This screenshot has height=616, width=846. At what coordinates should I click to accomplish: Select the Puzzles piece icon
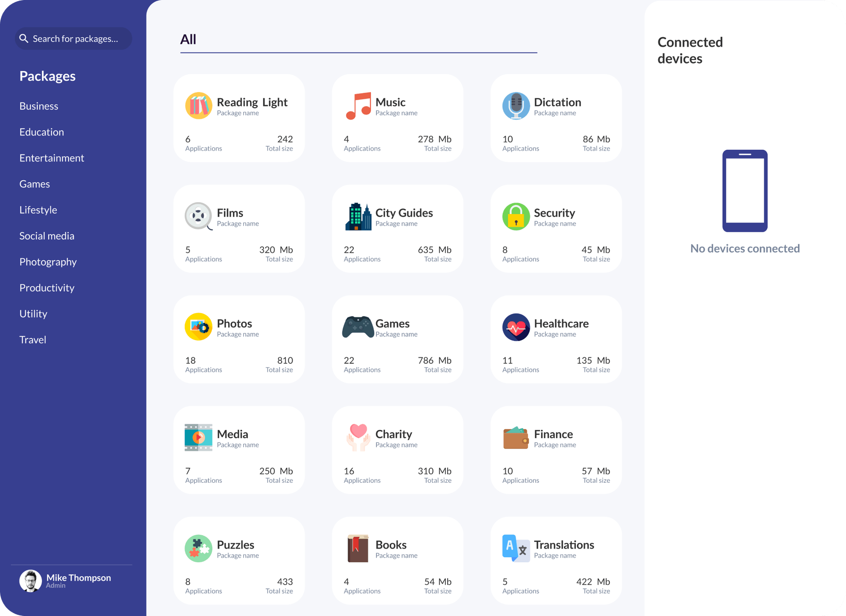click(x=198, y=548)
